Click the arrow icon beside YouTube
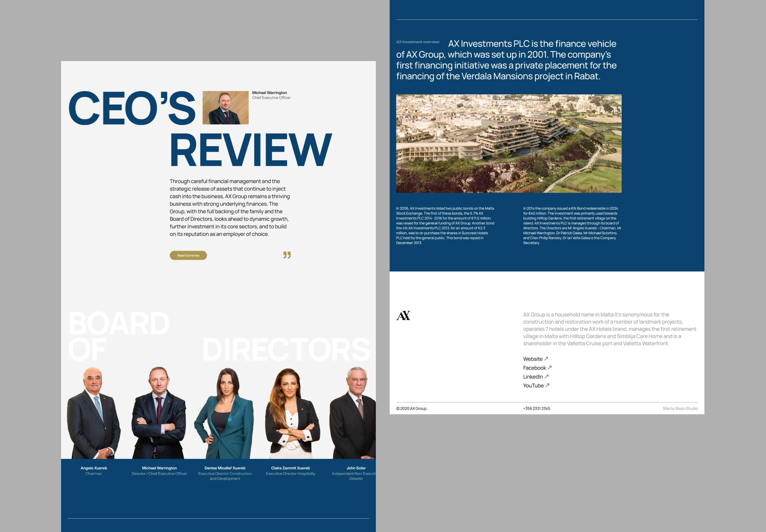The image size is (766, 532). point(547,385)
